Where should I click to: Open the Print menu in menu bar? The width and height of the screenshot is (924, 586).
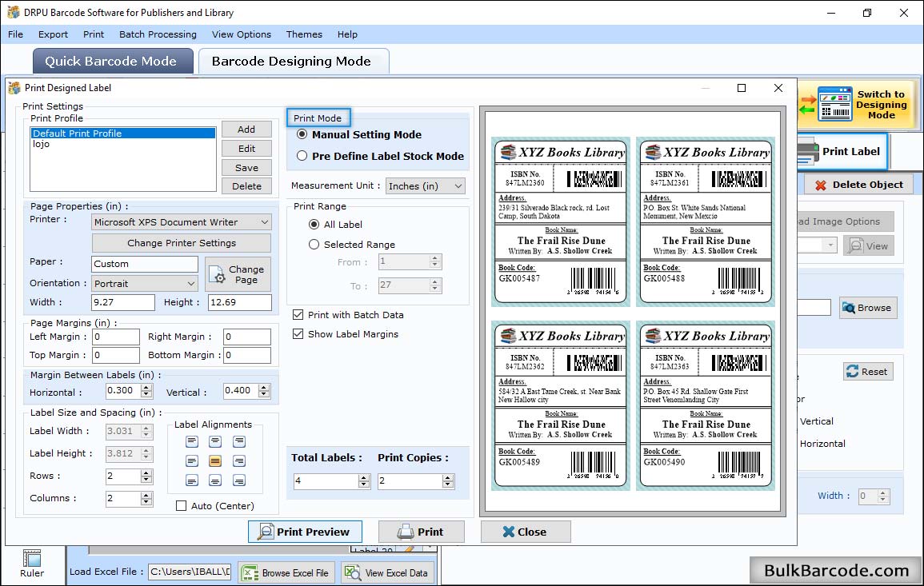tap(94, 34)
